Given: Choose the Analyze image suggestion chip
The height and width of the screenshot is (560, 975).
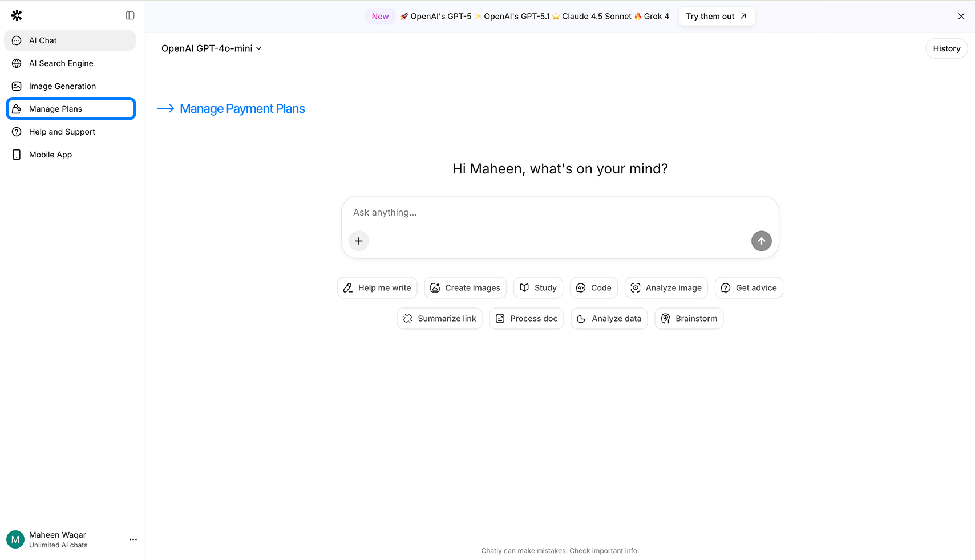Looking at the screenshot, I should click(x=666, y=288).
